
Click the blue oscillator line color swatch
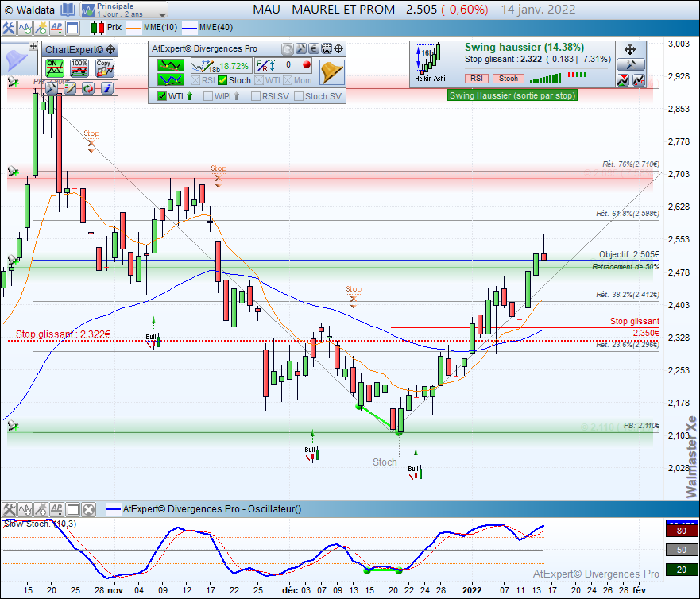click(x=114, y=509)
